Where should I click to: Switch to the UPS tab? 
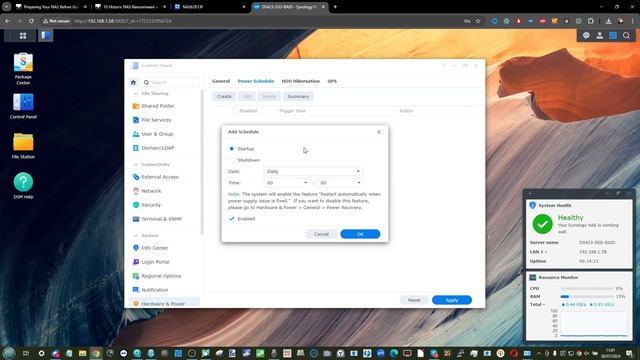[332, 81]
